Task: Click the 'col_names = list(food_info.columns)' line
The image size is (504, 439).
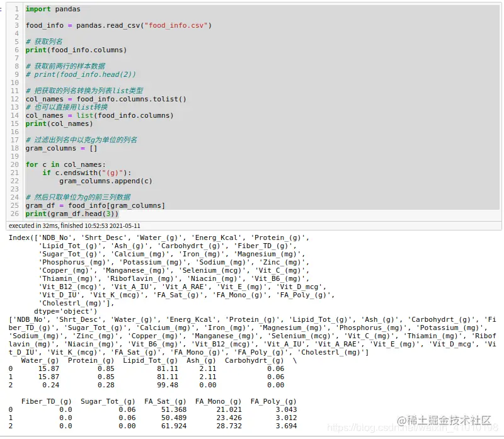Action: point(100,115)
